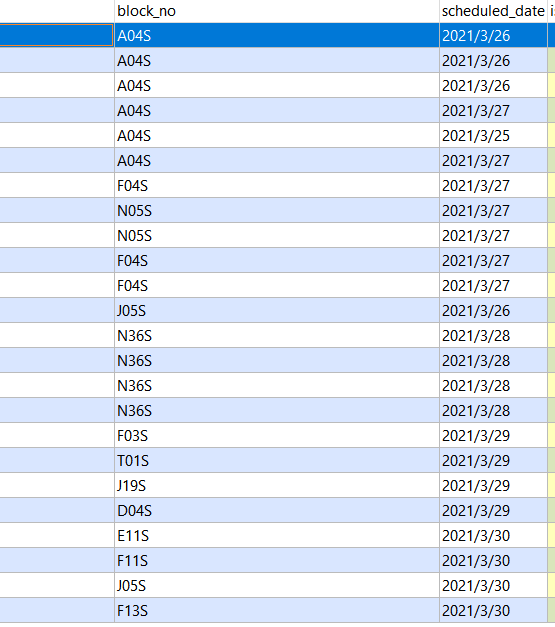Select the J19S block cell
The width and height of the screenshot is (555, 627).
pyautogui.click(x=277, y=485)
